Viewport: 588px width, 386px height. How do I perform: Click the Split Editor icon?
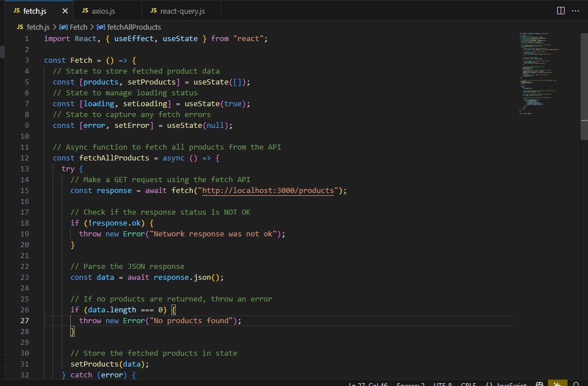point(561,10)
